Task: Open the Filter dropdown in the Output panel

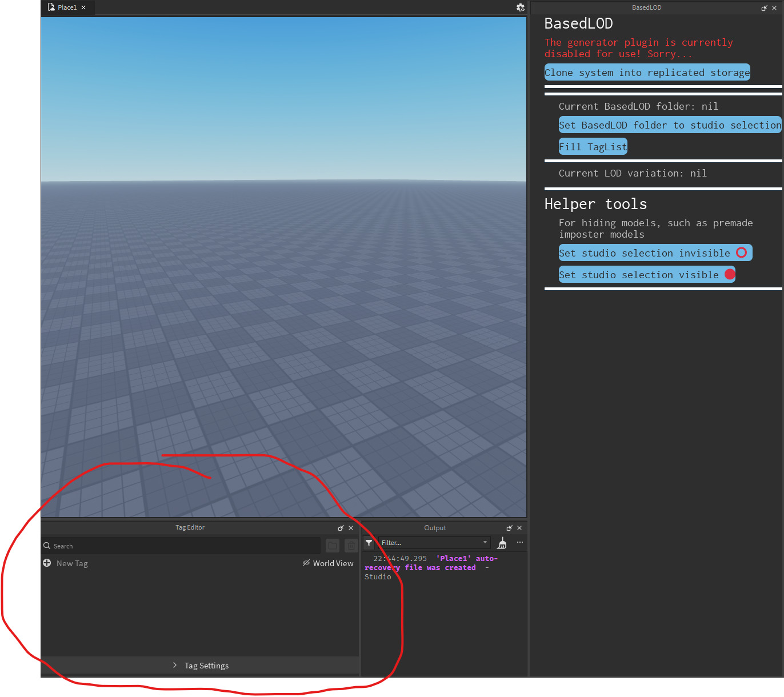Action: pos(484,543)
